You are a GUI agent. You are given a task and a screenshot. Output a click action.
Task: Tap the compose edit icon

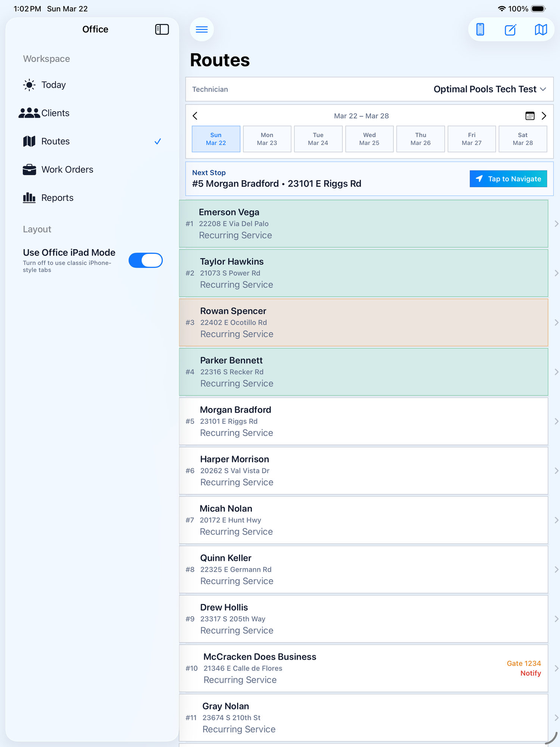coord(510,30)
